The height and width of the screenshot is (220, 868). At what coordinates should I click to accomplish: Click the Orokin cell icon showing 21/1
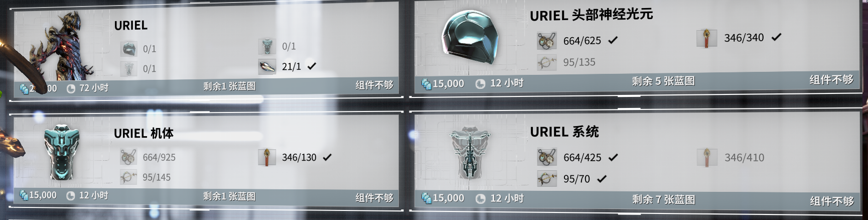point(267,66)
